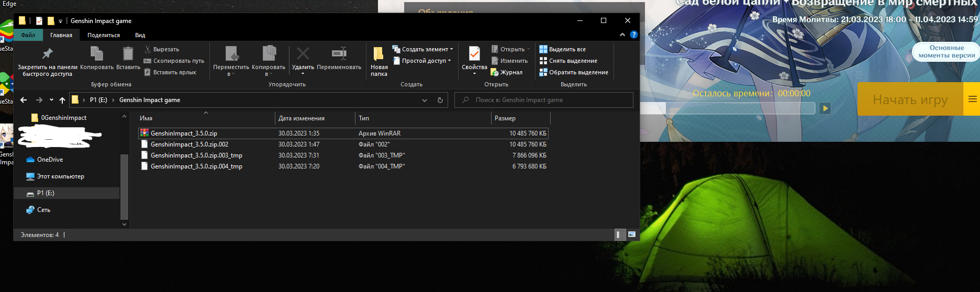Open Простой доступ dropdown
The image size is (980, 292).
[x=422, y=61]
